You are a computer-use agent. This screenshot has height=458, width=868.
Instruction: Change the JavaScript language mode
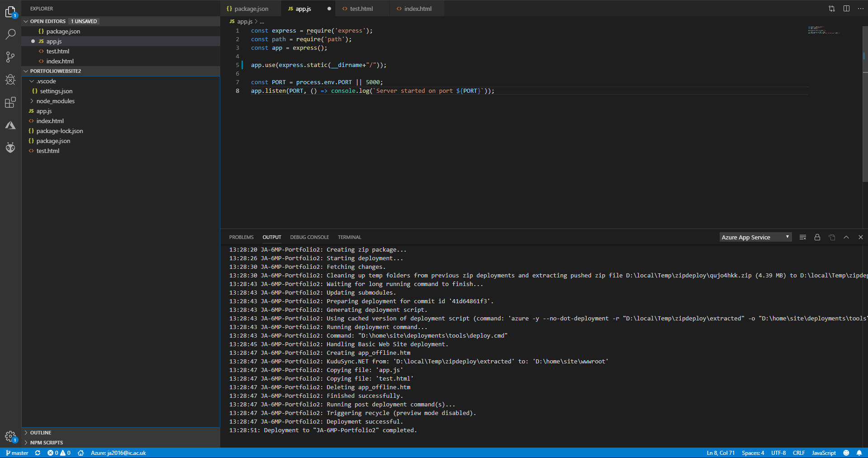pos(824,453)
